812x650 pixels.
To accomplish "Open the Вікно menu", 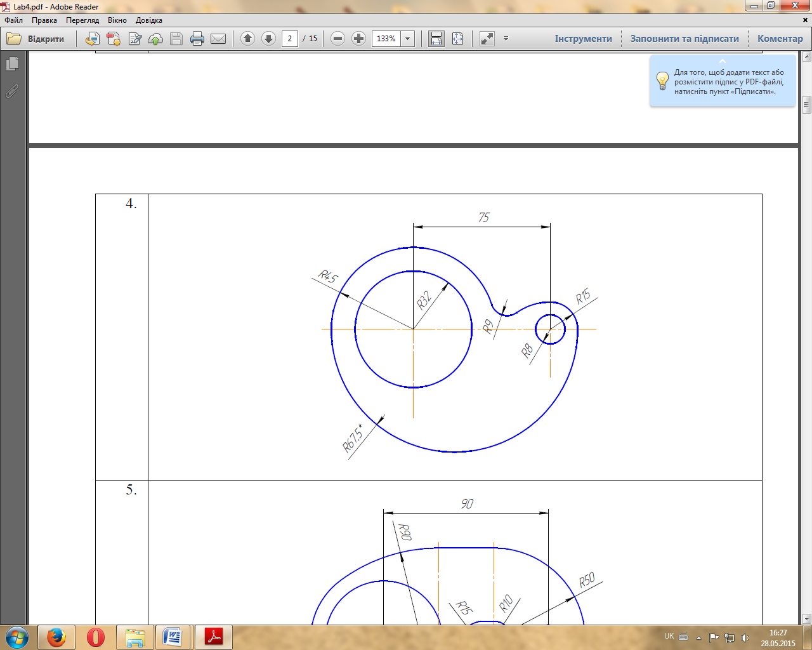I will coord(117,20).
